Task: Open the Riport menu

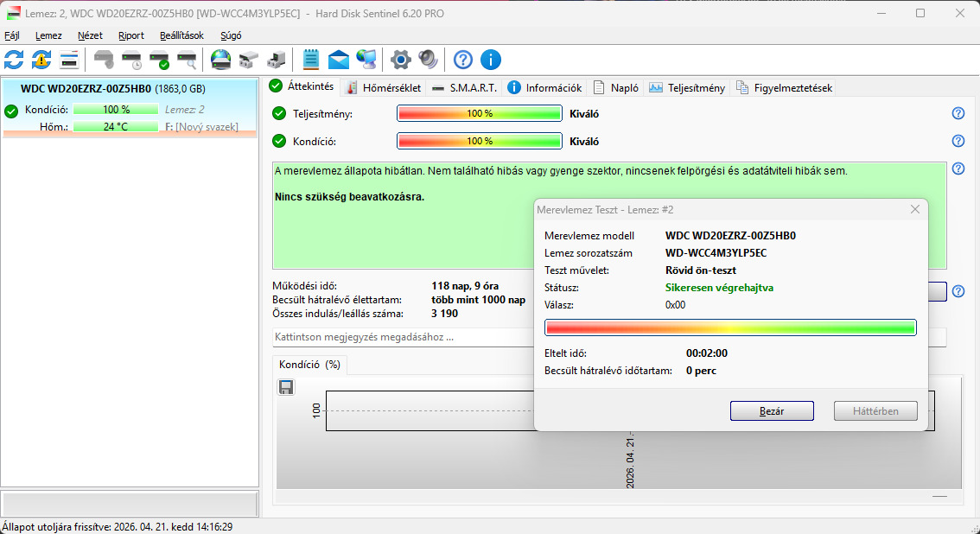Action: (131, 35)
